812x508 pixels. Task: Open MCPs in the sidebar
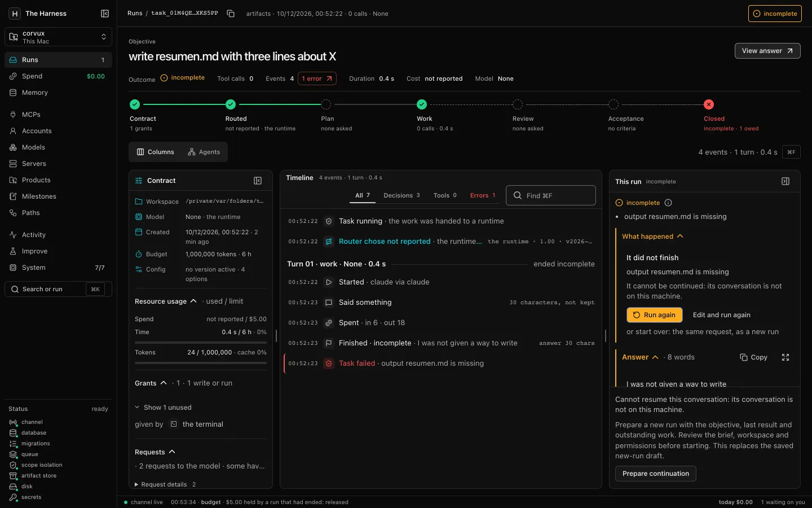pyautogui.click(x=58, y=115)
